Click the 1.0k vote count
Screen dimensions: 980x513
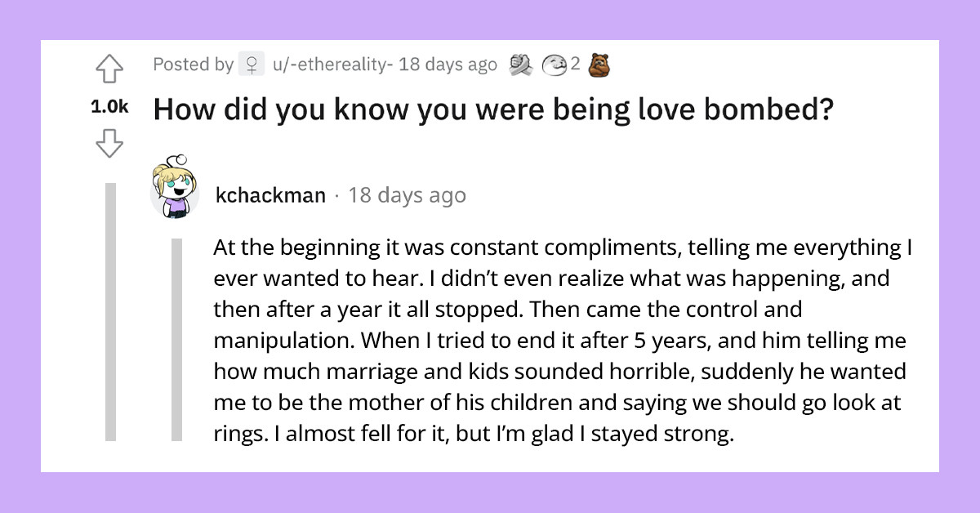click(109, 107)
